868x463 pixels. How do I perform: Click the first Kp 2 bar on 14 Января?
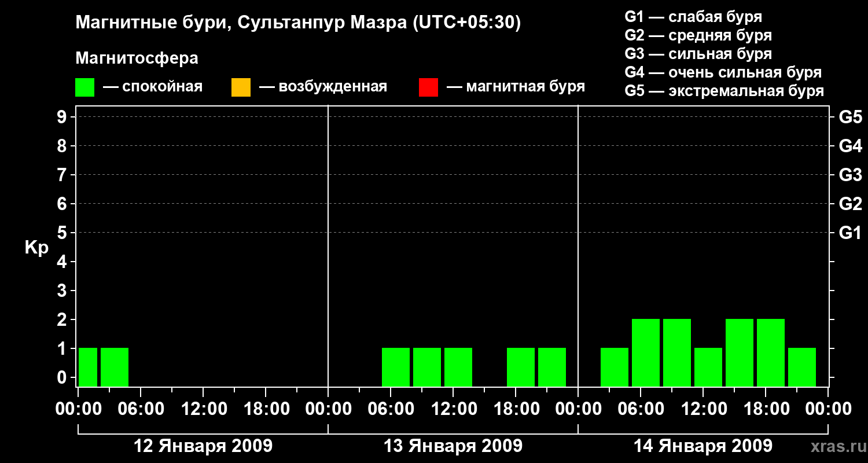pyautogui.click(x=646, y=352)
